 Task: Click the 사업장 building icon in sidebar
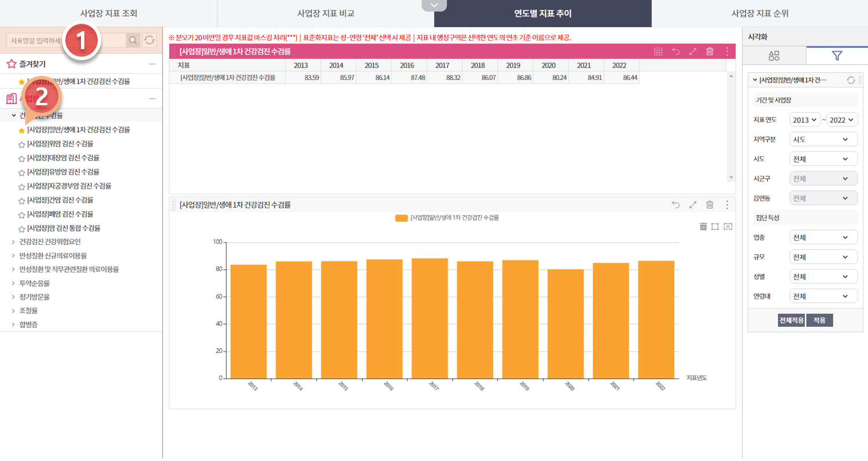pyautogui.click(x=12, y=98)
